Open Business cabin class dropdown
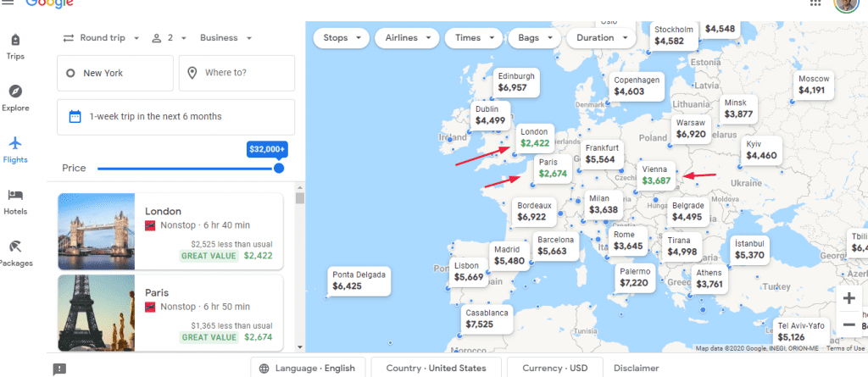This screenshot has width=868, height=377. coord(225,37)
